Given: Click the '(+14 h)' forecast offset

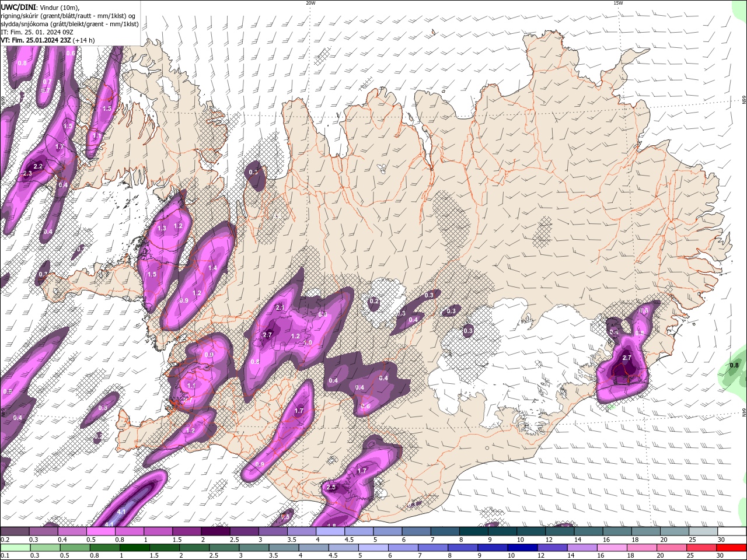Looking at the screenshot, I should click(84, 40).
